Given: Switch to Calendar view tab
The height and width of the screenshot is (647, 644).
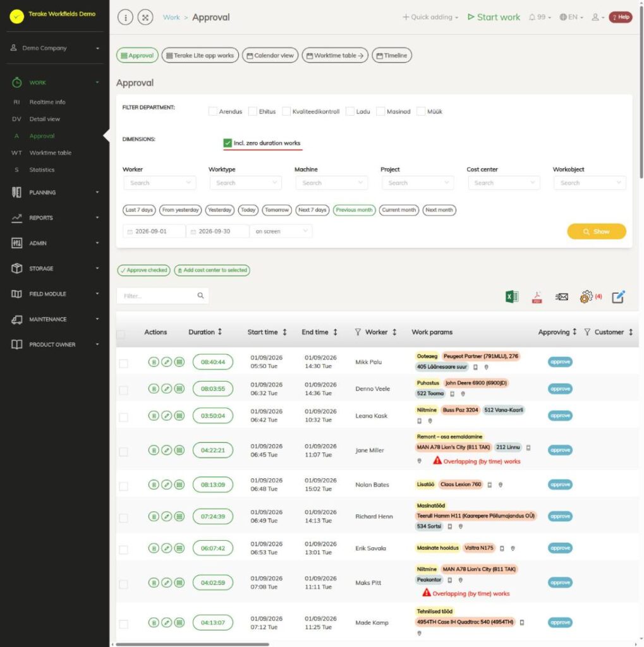Looking at the screenshot, I should (x=270, y=56).
